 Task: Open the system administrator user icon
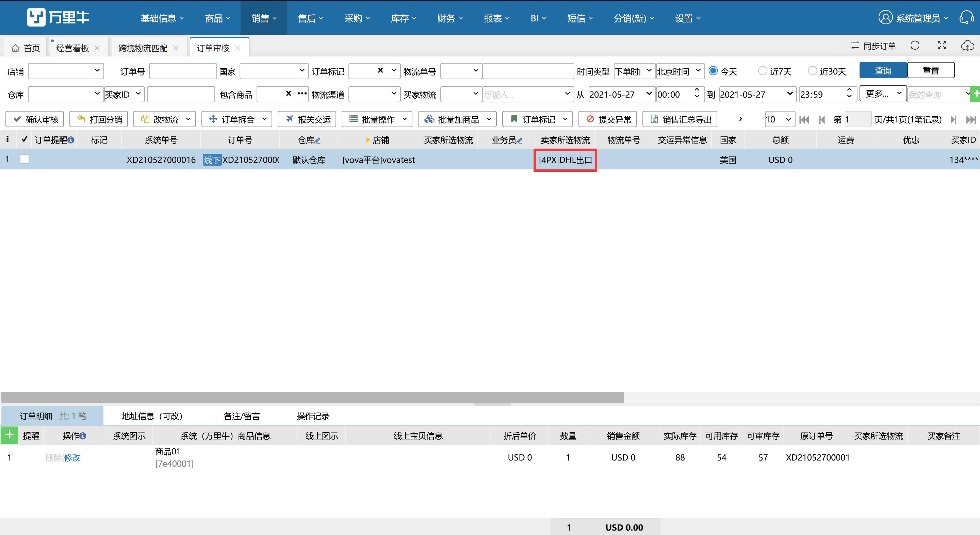pyautogui.click(x=885, y=17)
